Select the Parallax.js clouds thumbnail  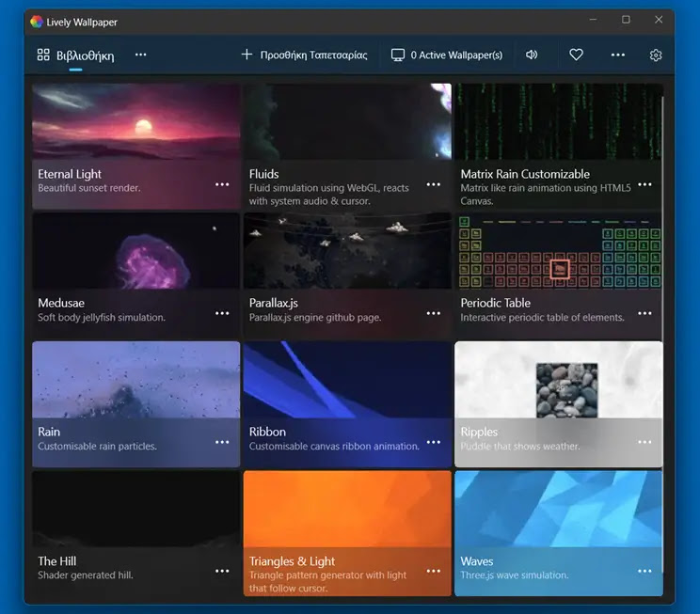pyautogui.click(x=347, y=251)
